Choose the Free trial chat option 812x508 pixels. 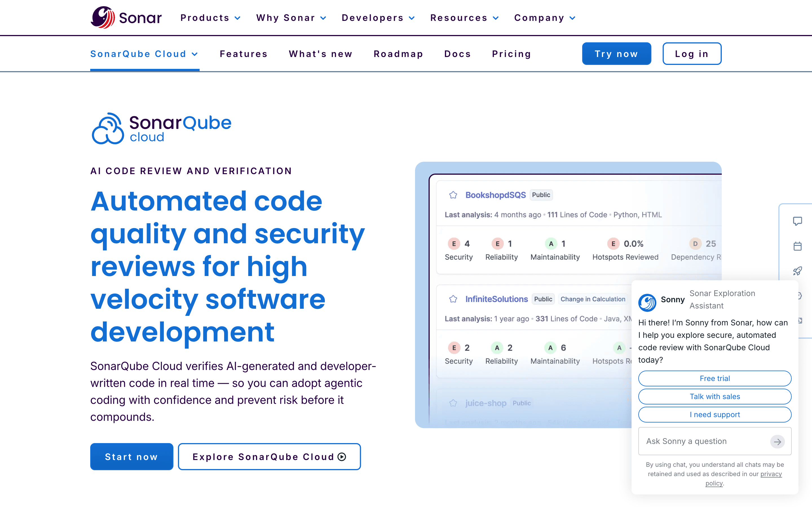click(x=715, y=378)
